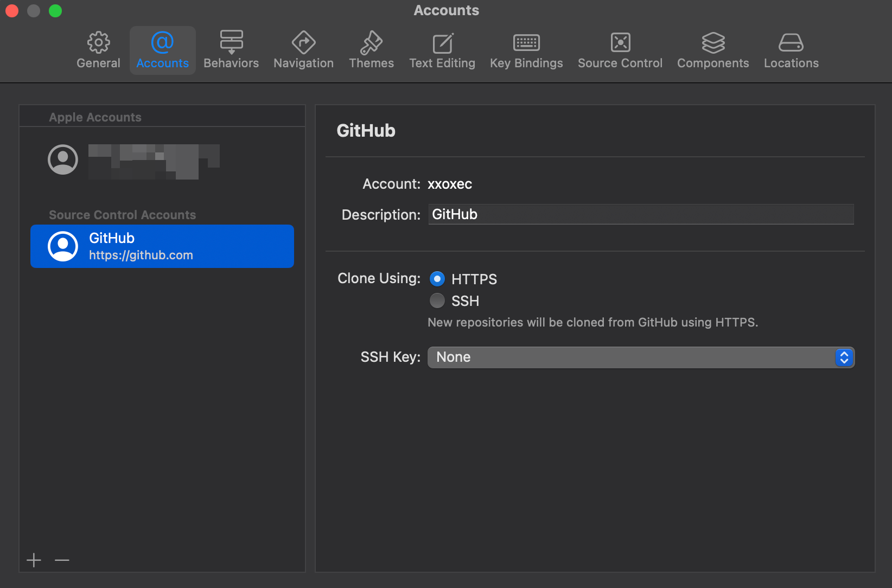892x588 pixels.
Task: Edit the Description text field
Action: tap(641, 214)
